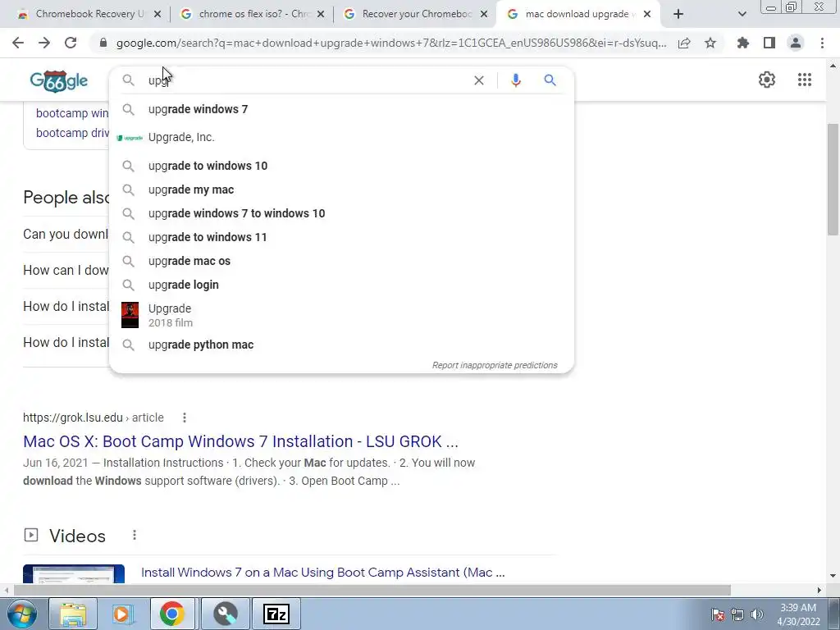
Task: Open the Chrome three-dot menu
Action: coord(822,43)
